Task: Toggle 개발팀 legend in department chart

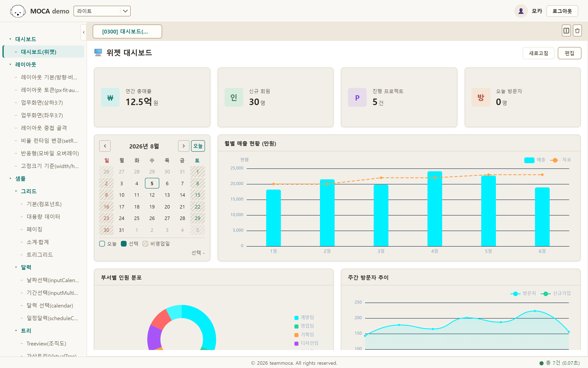Action: coord(304,317)
